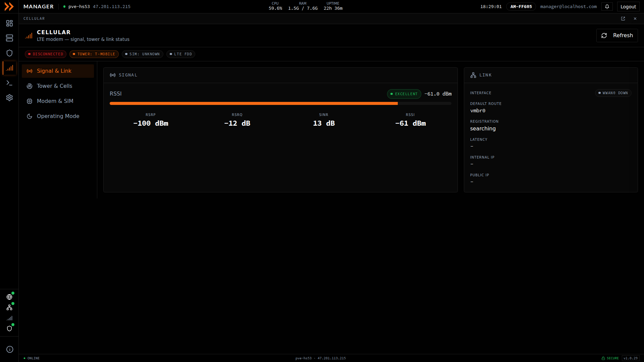Click the notification bell icon
Image resolution: width=644 pixels, height=362 pixels.
(x=607, y=6)
